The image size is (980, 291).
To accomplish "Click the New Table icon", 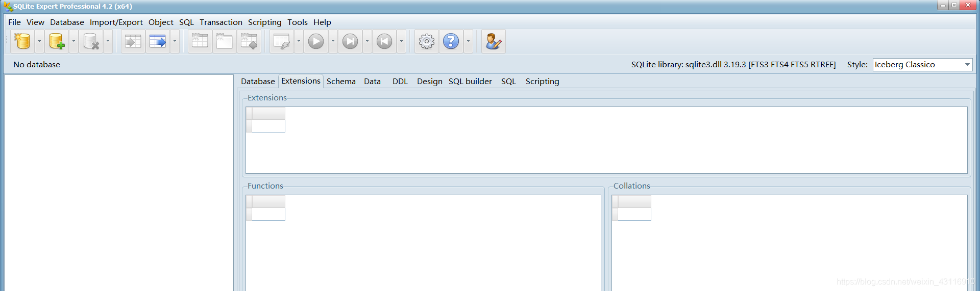I will (x=200, y=41).
